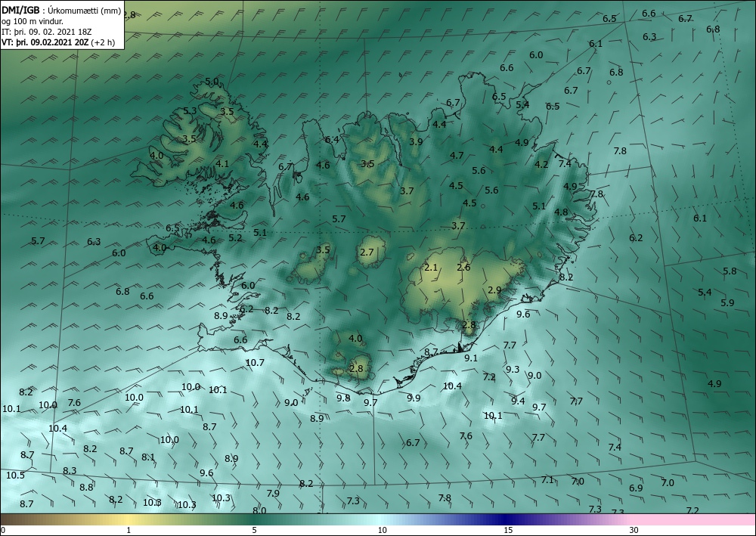This screenshot has width=756, height=536.
Task: Click the map value '5.9'
Action: coord(727,302)
